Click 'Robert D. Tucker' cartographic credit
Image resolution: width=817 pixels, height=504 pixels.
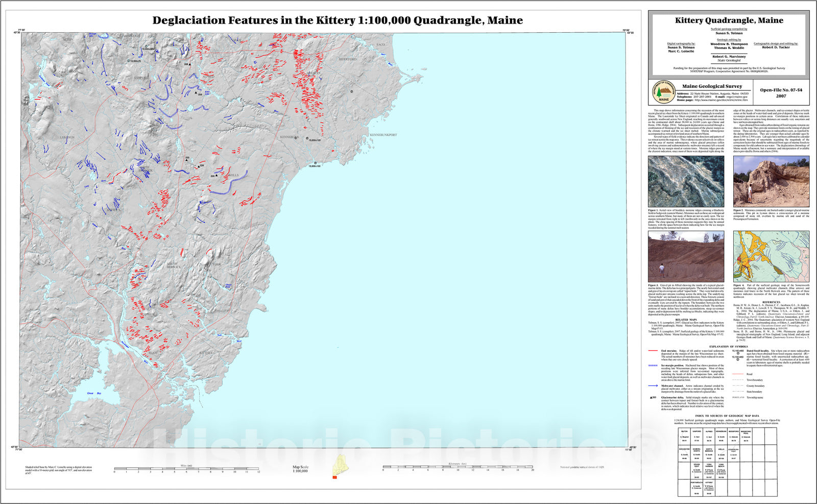776,47
